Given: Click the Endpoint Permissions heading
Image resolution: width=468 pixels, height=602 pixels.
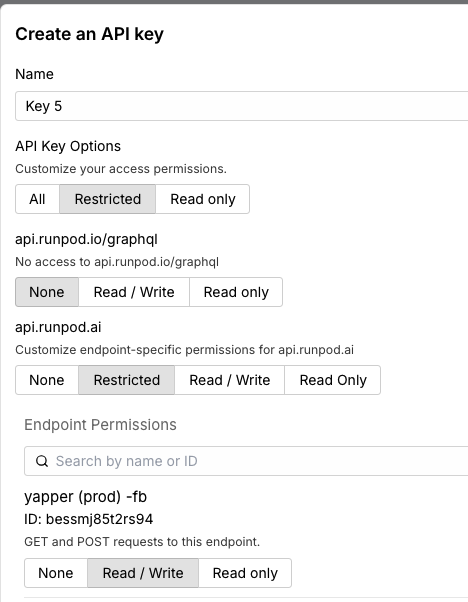Looking at the screenshot, I should click(x=100, y=425).
